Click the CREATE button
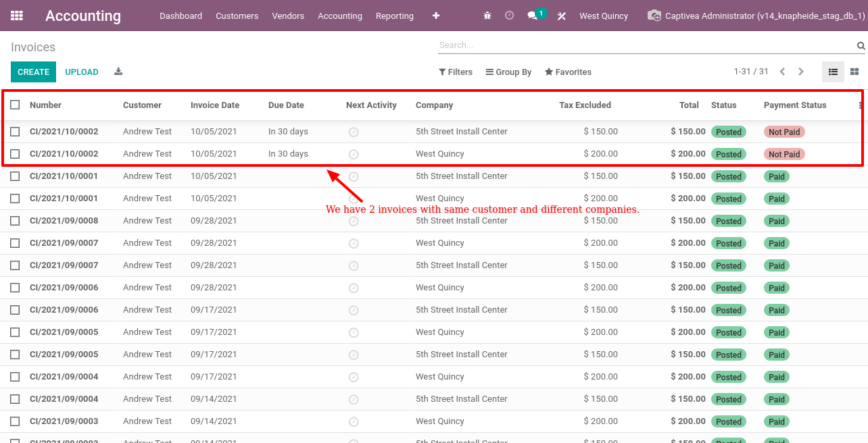 tap(33, 72)
